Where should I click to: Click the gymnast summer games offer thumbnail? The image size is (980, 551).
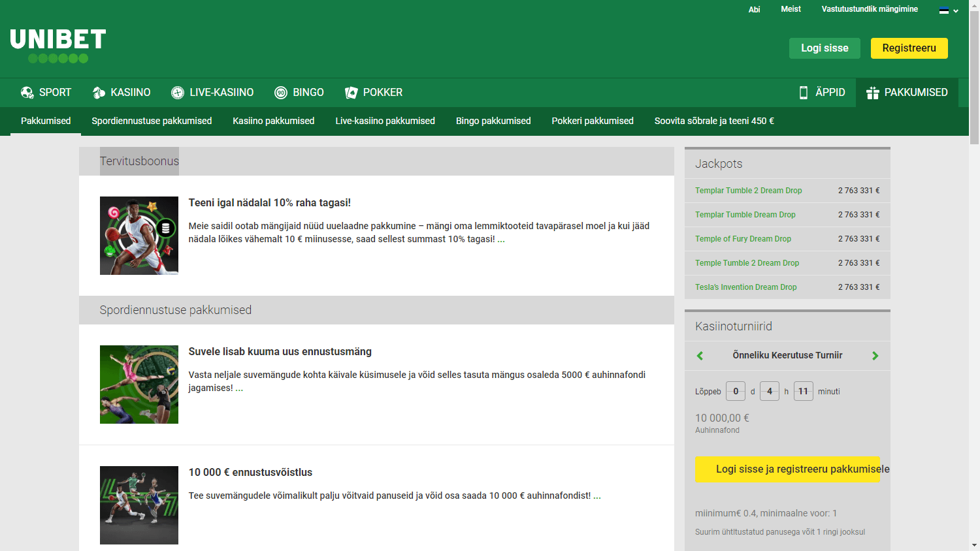pyautogui.click(x=139, y=385)
